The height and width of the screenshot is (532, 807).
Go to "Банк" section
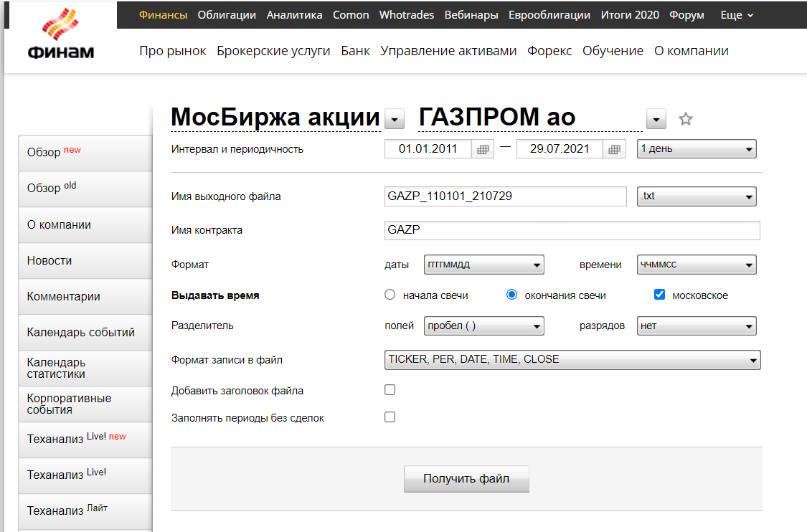click(356, 51)
